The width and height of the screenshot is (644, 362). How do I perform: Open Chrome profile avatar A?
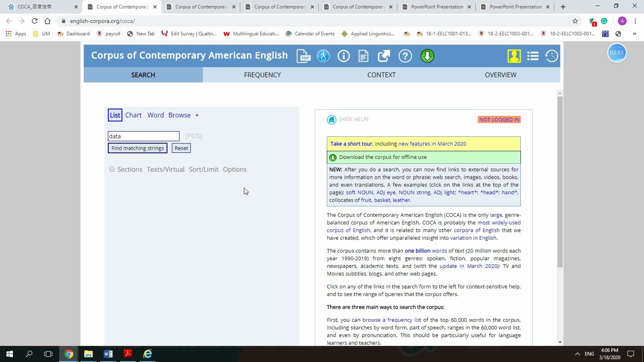pyautogui.click(x=622, y=21)
